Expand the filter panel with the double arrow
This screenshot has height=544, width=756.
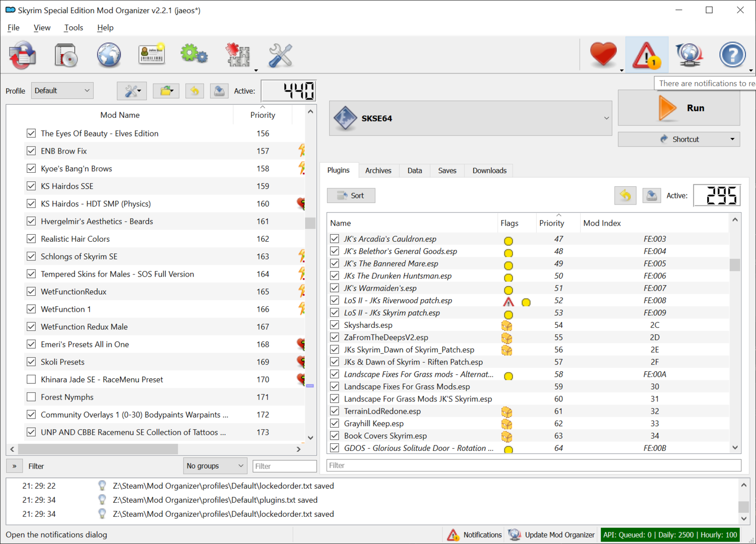click(x=15, y=466)
